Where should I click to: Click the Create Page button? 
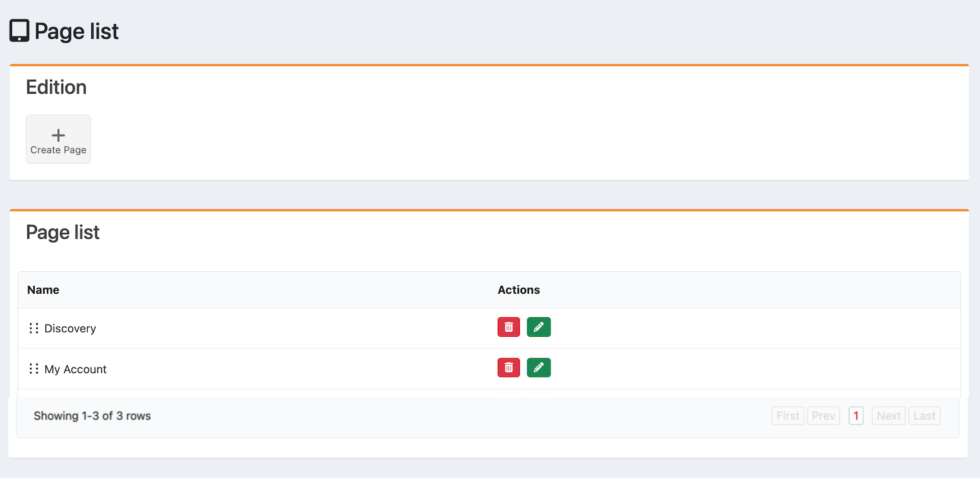click(x=58, y=140)
